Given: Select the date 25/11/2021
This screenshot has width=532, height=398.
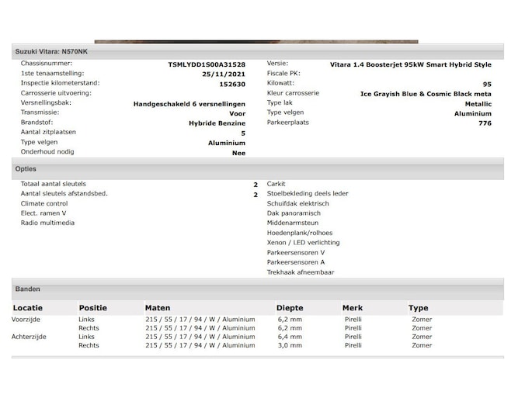Looking at the screenshot, I should tap(224, 74).
